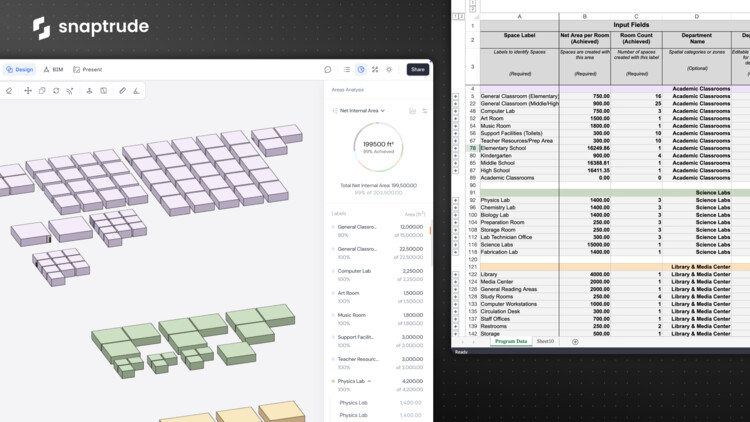Viewport: 750px width, 422px height.
Task: Open the comments speech bubble icon
Action: pyautogui.click(x=328, y=70)
